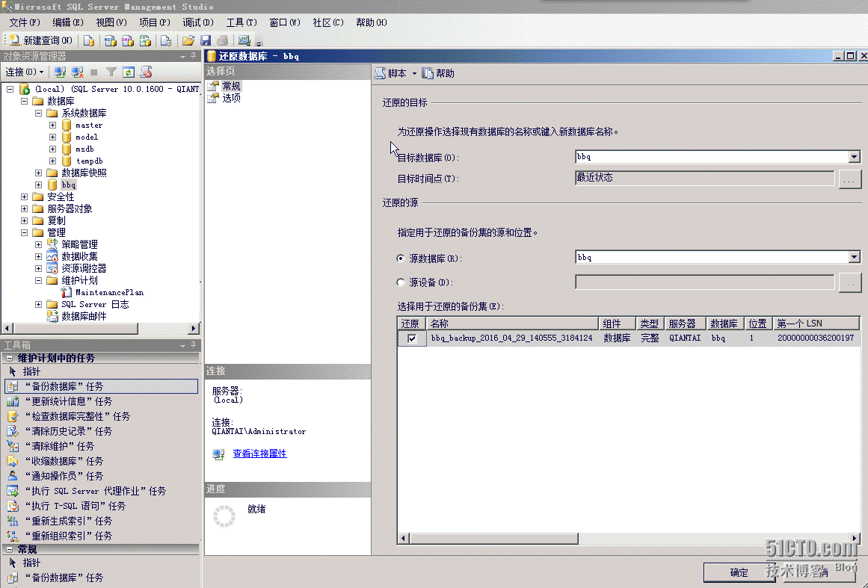Viewport: 868px width, 588px height.
Task: Select MaintenancePlan in the tree
Action: pyautogui.click(x=109, y=292)
